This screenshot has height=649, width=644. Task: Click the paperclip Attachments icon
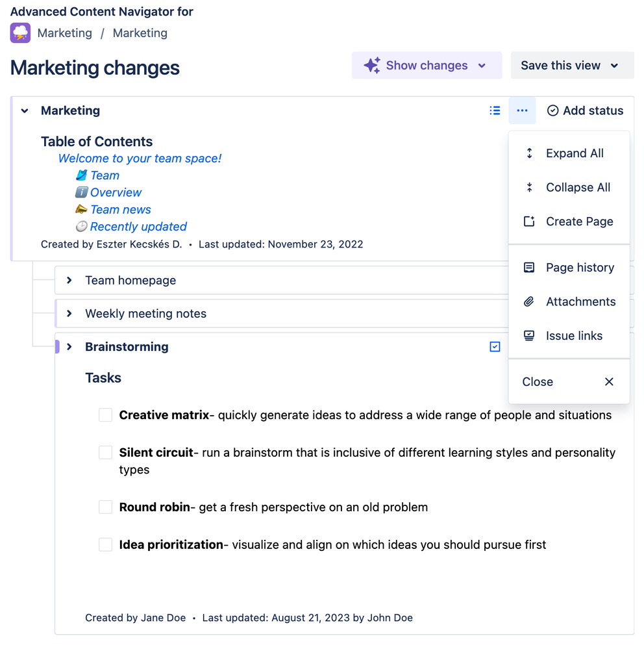pyautogui.click(x=529, y=301)
